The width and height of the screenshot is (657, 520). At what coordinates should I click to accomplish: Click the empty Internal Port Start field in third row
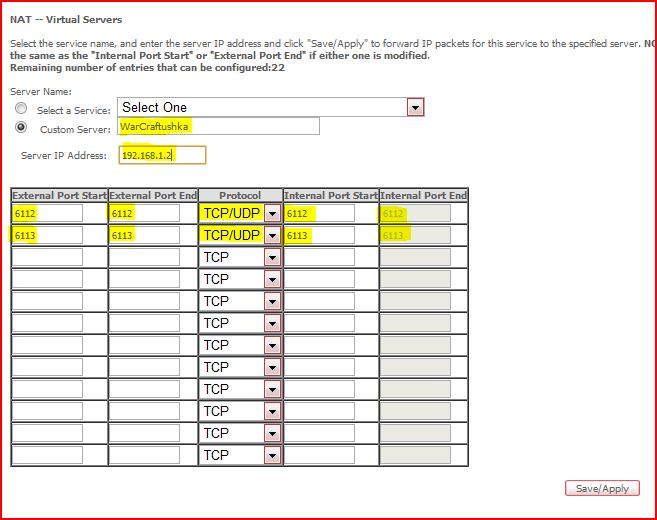tap(319, 257)
